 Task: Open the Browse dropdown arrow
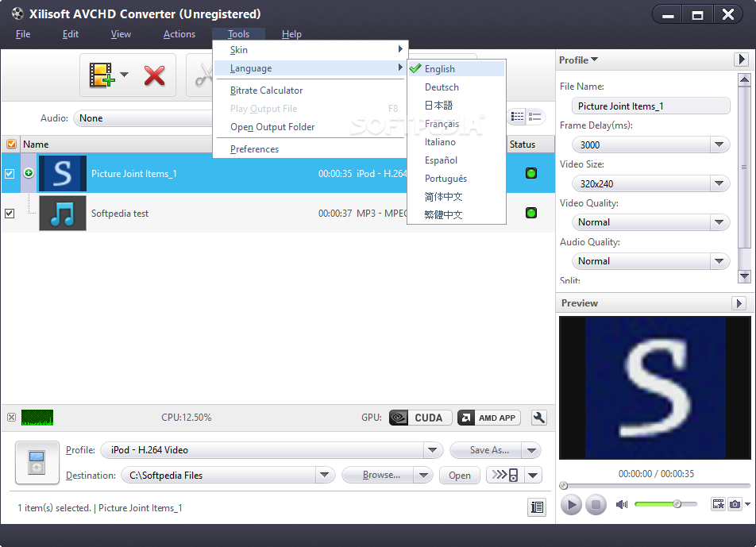(x=423, y=476)
